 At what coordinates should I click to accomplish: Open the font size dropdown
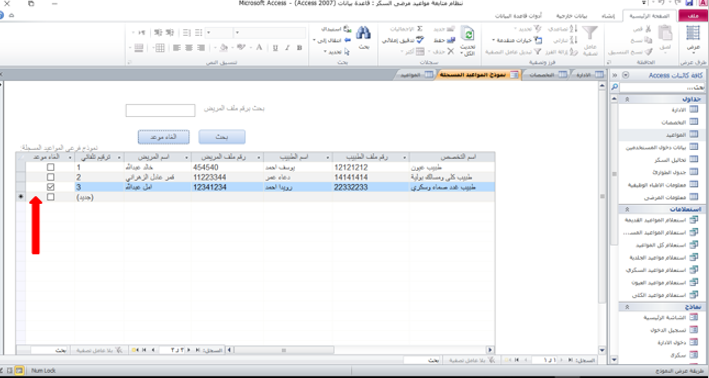[208, 33]
